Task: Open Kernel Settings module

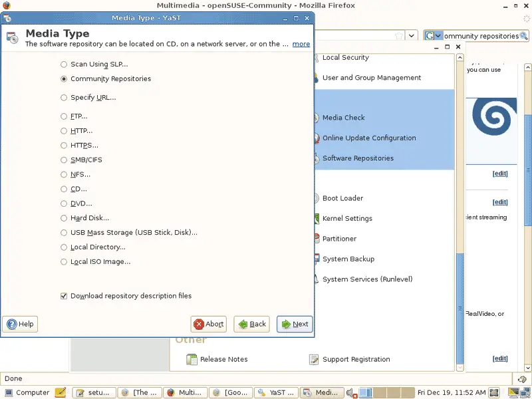Action: tap(347, 219)
